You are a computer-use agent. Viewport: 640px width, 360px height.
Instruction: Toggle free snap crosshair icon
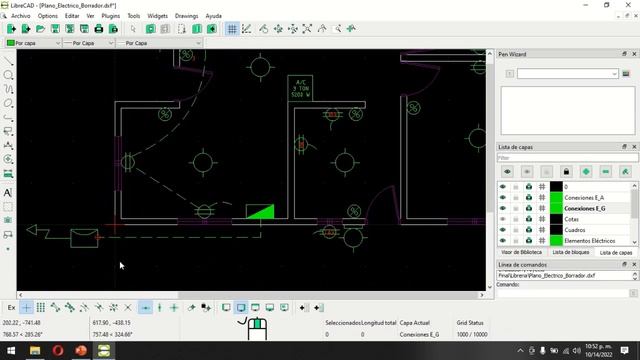(26, 308)
